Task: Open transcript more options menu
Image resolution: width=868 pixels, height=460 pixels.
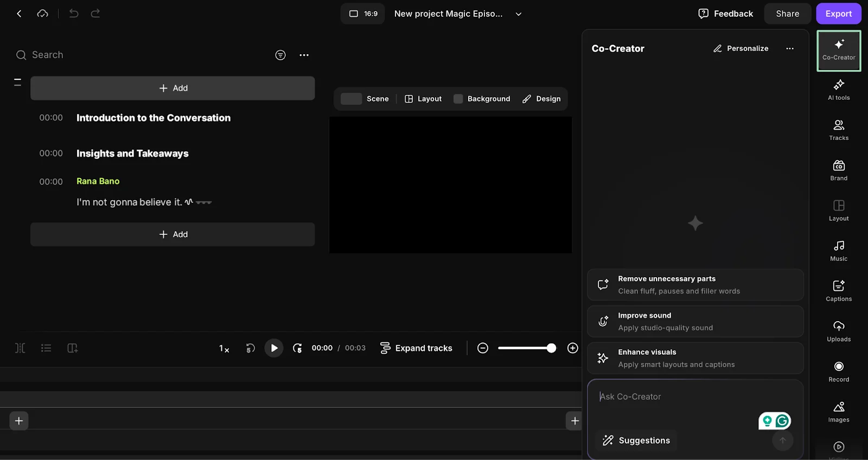Action: coord(304,55)
